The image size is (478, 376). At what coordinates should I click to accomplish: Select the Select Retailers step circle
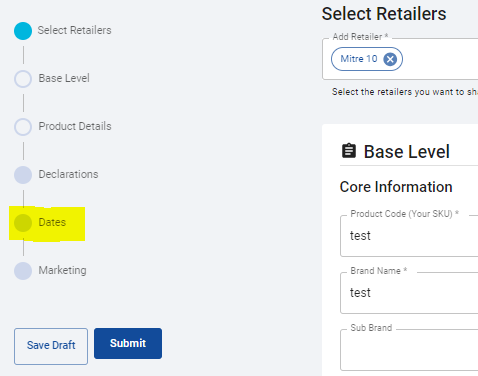[23, 31]
